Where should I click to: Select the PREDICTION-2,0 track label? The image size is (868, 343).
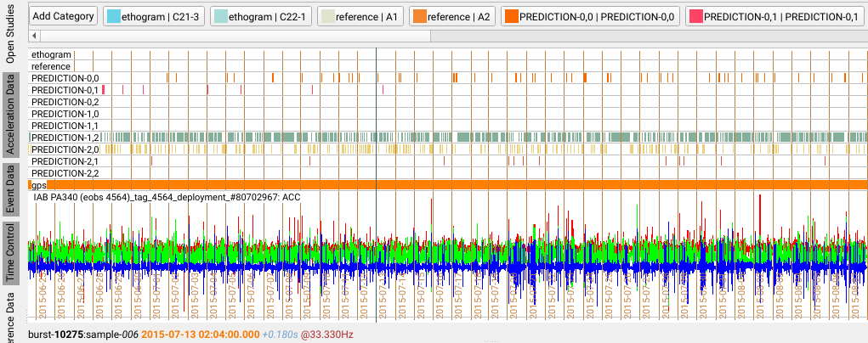[65, 149]
